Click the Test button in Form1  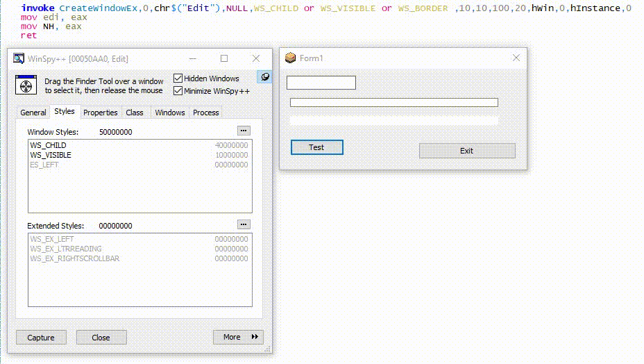click(316, 147)
